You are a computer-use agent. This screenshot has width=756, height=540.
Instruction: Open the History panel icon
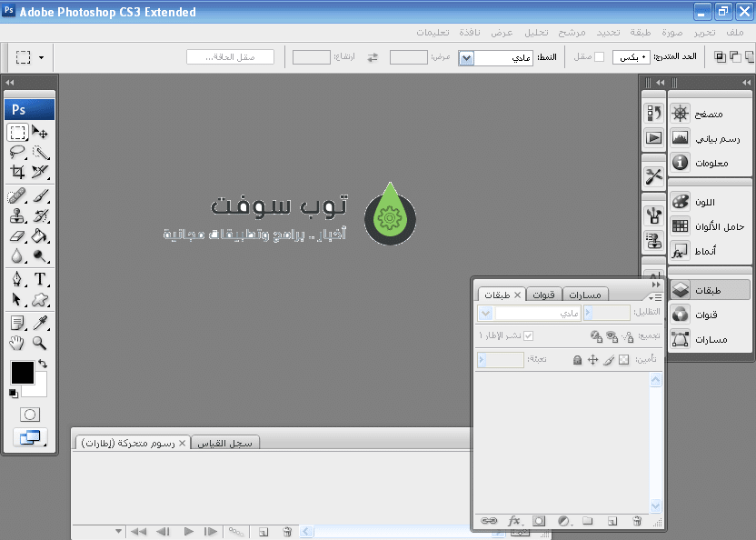click(654, 113)
